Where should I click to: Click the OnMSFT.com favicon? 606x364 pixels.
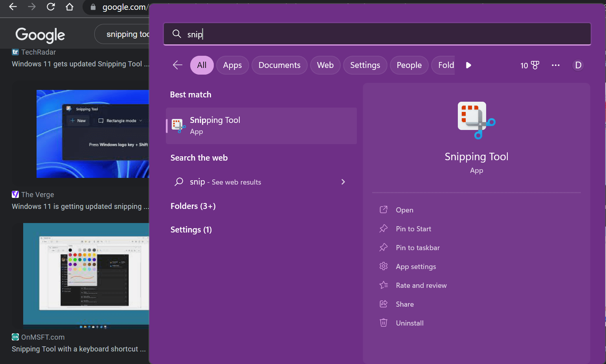click(15, 337)
